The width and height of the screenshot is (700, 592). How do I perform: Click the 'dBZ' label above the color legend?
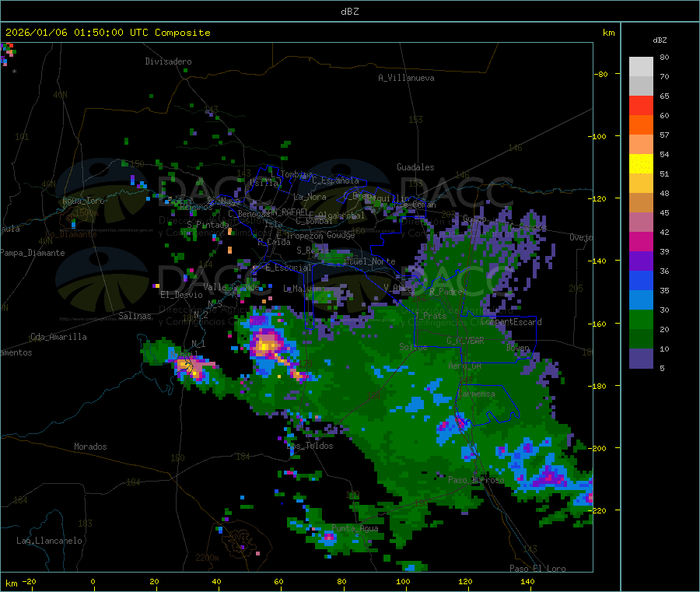(x=660, y=40)
